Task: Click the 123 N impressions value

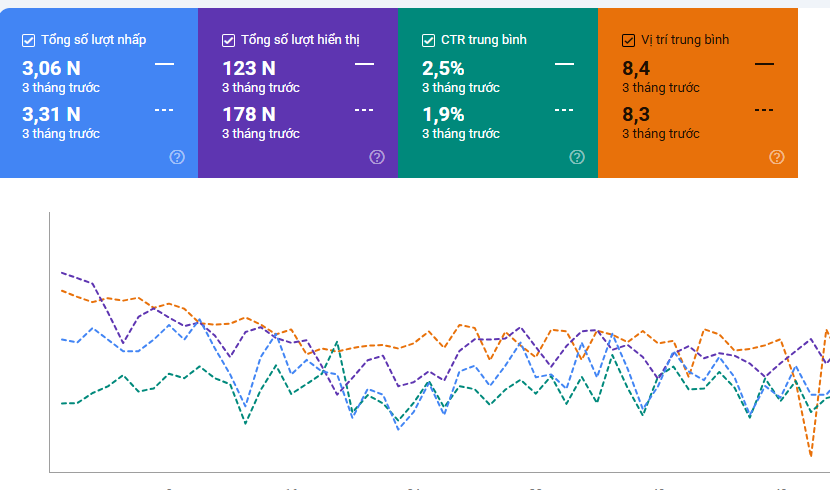Action: pos(249,68)
